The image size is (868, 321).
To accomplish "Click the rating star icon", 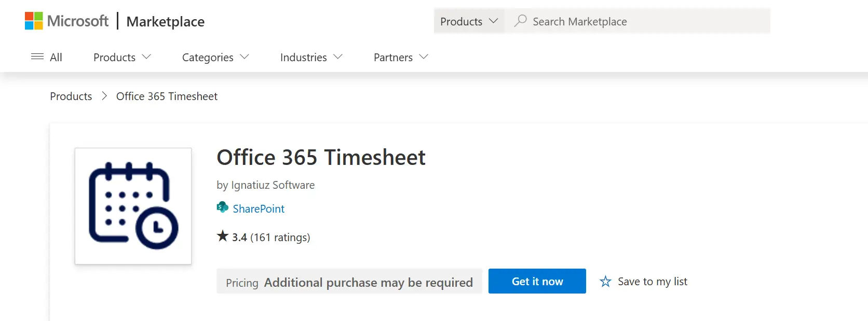I will point(223,236).
